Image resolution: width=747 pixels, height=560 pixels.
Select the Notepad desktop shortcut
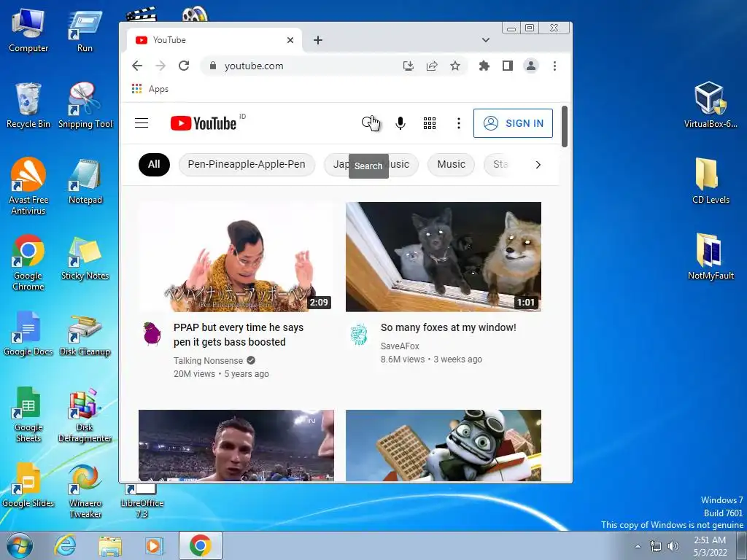85,182
